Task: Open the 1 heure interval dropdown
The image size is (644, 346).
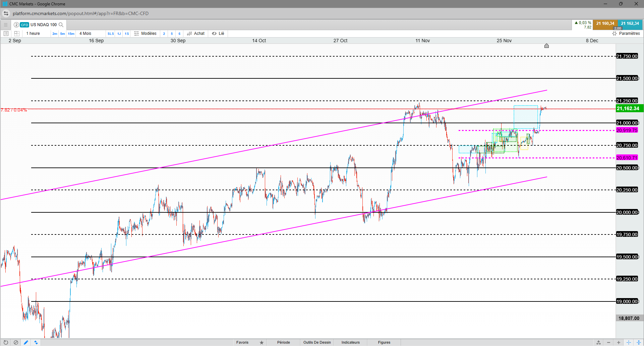Action: click(33, 33)
